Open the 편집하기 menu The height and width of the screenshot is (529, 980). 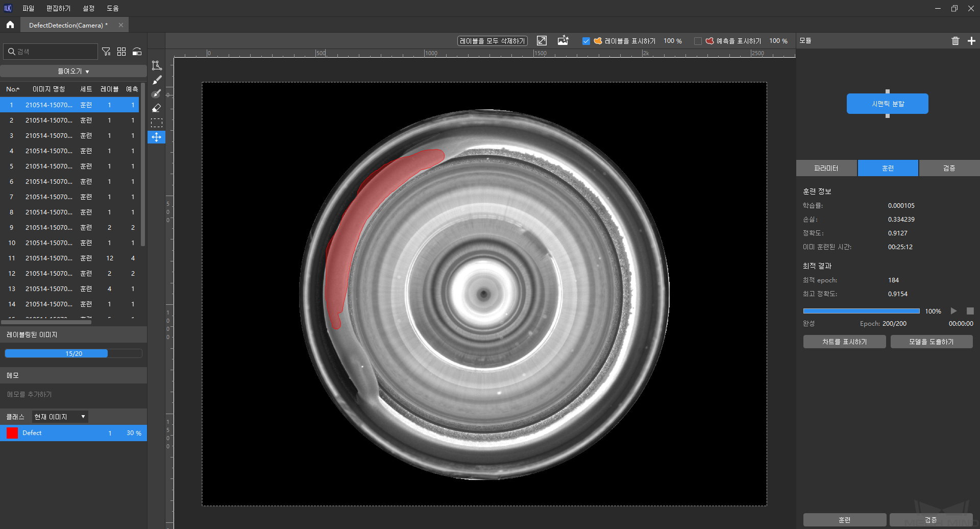tap(58, 8)
